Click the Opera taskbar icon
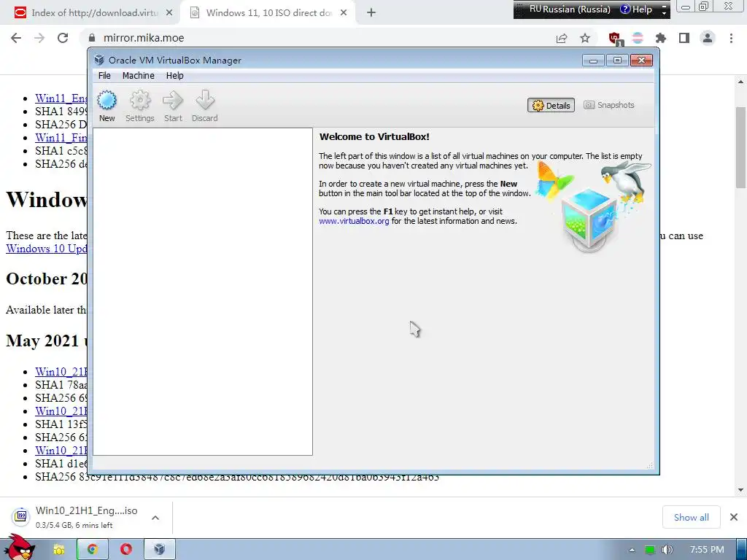This screenshot has width=747, height=560. pos(125,550)
